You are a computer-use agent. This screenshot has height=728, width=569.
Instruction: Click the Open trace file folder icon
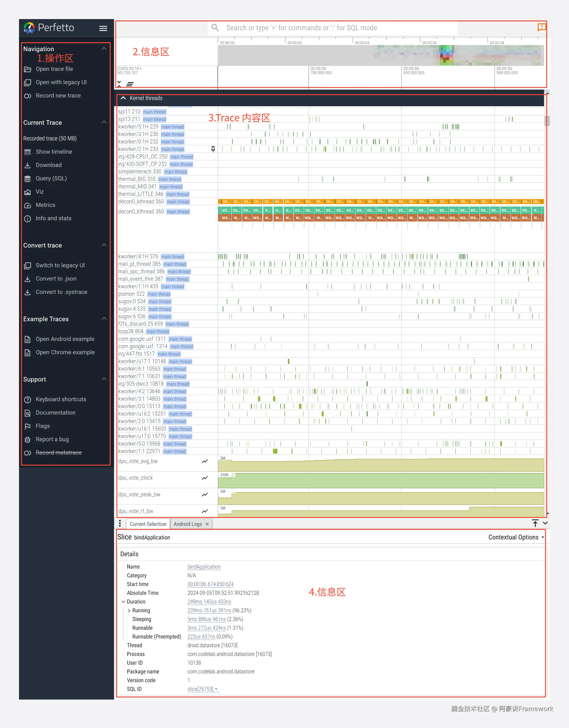click(28, 69)
